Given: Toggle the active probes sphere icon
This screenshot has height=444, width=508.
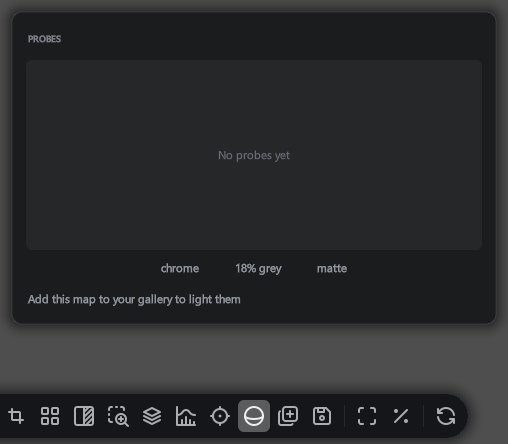Looking at the screenshot, I should click(x=254, y=416).
